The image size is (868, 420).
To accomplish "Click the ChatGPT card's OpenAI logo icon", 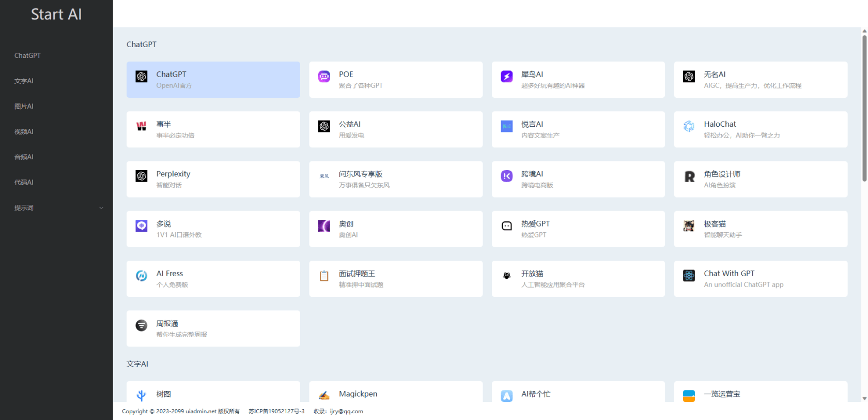I will coord(142,77).
